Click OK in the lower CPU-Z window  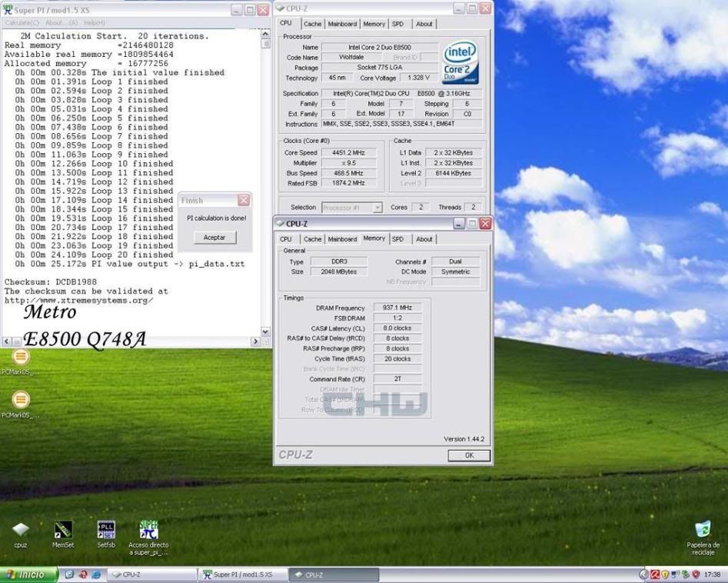point(469,455)
